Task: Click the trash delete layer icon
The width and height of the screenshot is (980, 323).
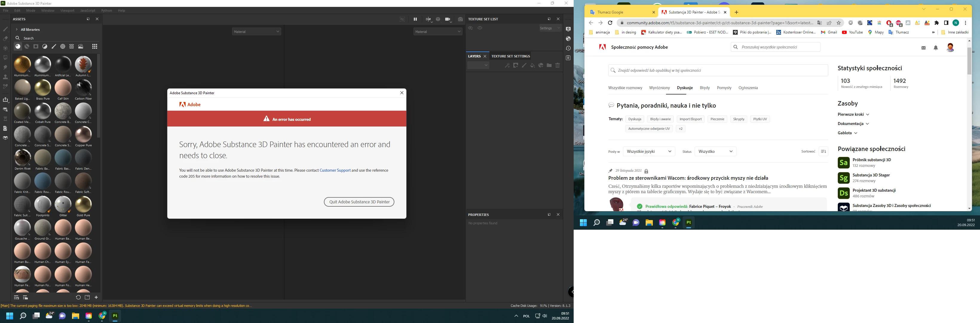Action: (x=558, y=65)
